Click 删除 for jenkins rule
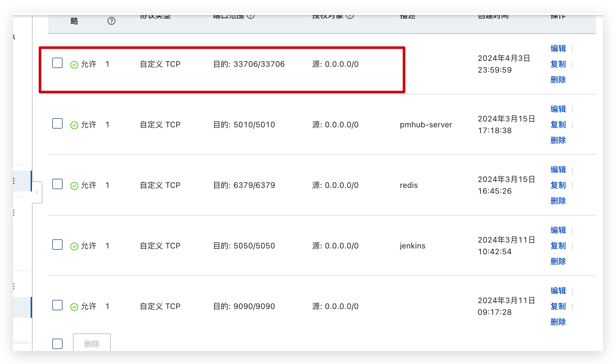The height and width of the screenshot is (364, 616). (x=558, y=261)
